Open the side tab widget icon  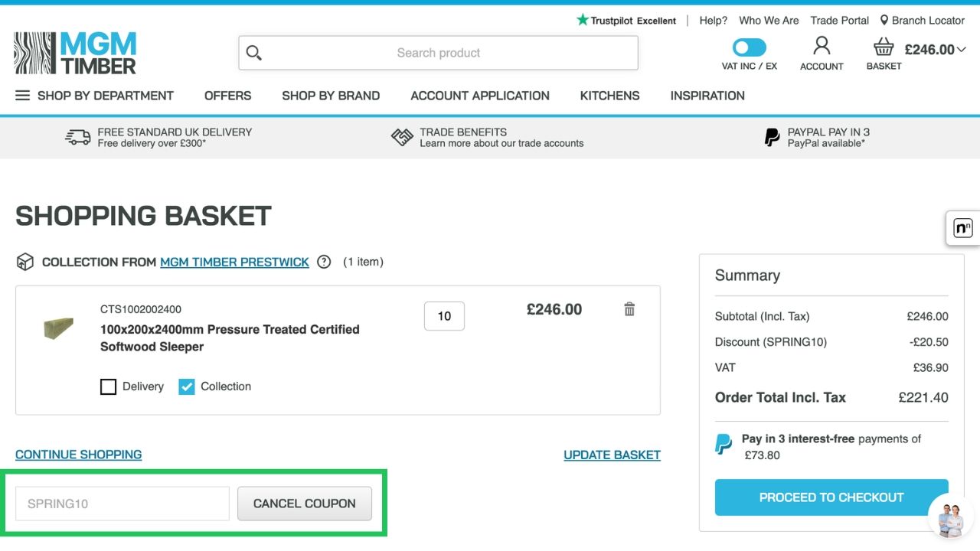pyautogui.click(x=963, y=228)
